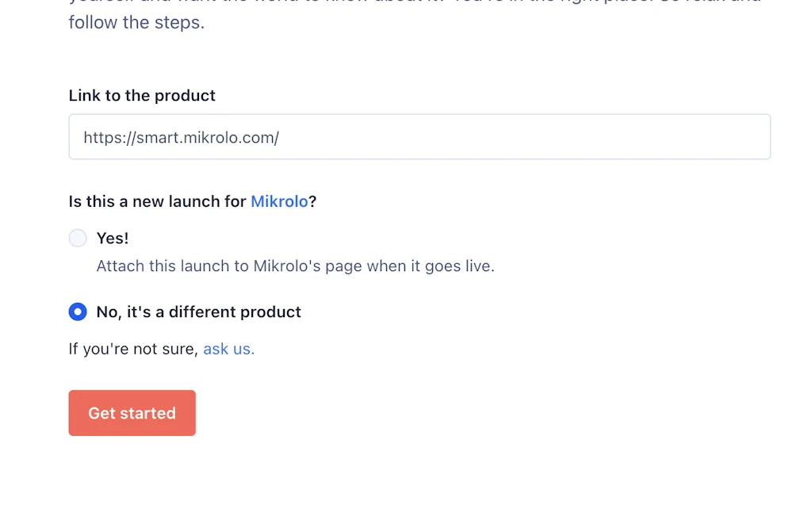The width and height of the screenshot is (812, 512).
Task: Mark this launch as new for Mikrolo
Action: pyautogui.click(x=78, y=238)
